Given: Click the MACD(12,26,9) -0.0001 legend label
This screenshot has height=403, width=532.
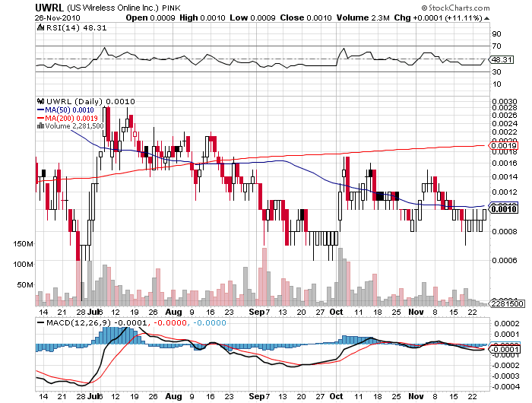Looking at the screenshot, I should click(97, 322).
